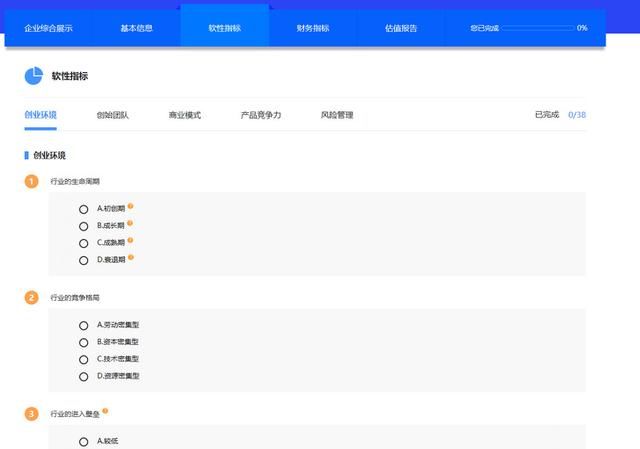Click the orange number 1 question badge

point(31,181)
